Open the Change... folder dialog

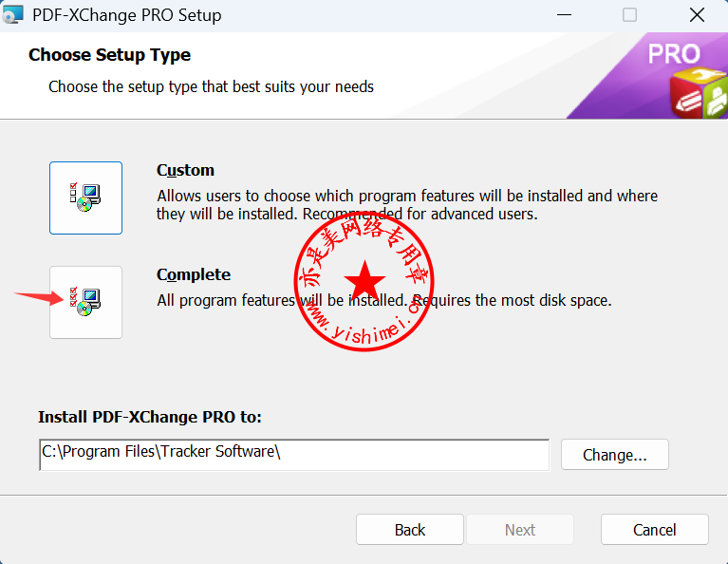(x=614, y=455)
